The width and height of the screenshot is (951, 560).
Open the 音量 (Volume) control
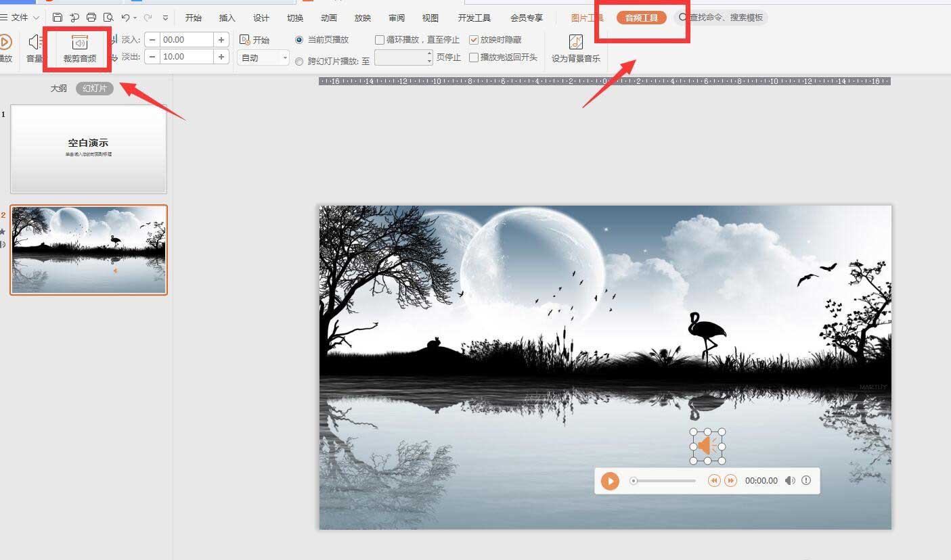35,49
